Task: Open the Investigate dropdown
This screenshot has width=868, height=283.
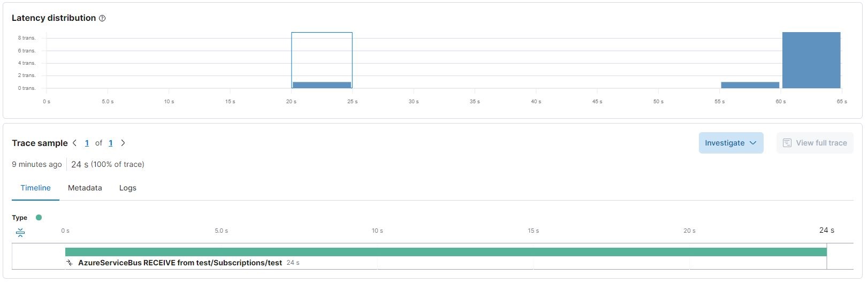Action: (730, 143)
